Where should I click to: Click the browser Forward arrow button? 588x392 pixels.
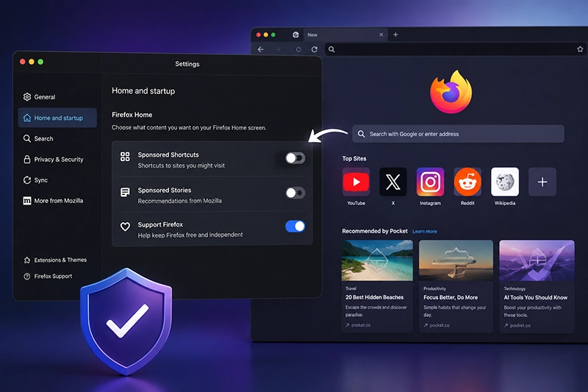(278, 49)
